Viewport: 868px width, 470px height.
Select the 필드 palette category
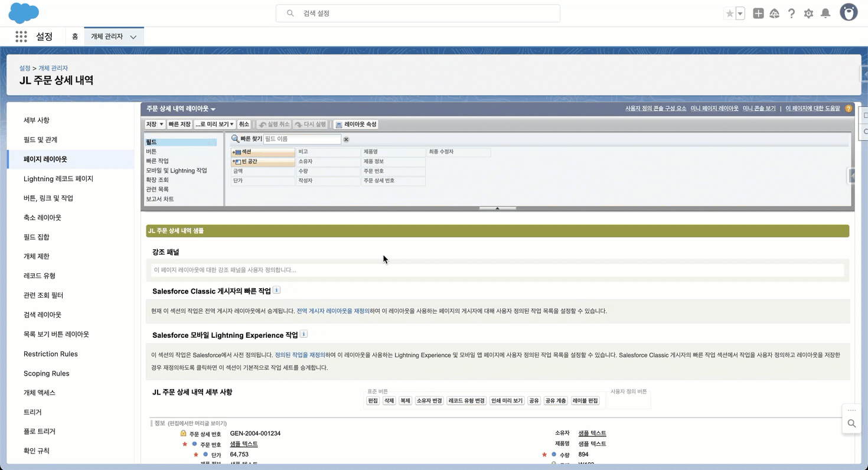pos(180,142)
